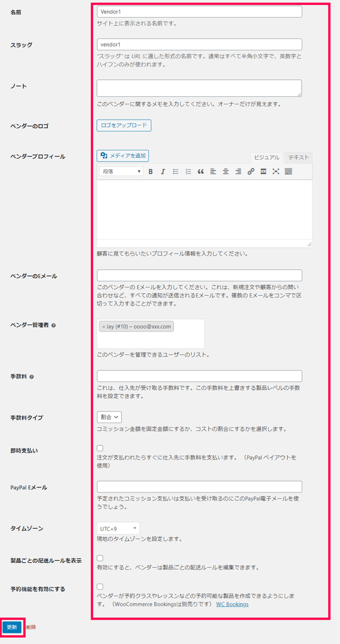
Task: Show the toolbar toggle (kitchen sink) icon
Action: coord(288,172)
